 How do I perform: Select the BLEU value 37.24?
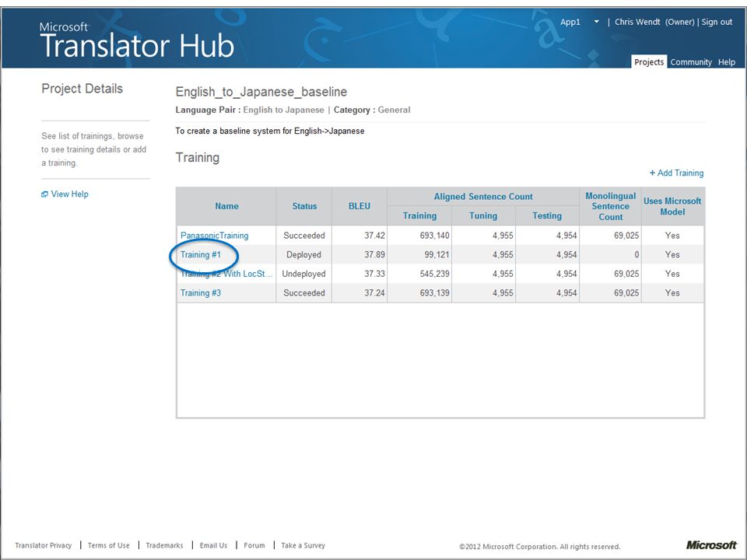click(374, 293)
